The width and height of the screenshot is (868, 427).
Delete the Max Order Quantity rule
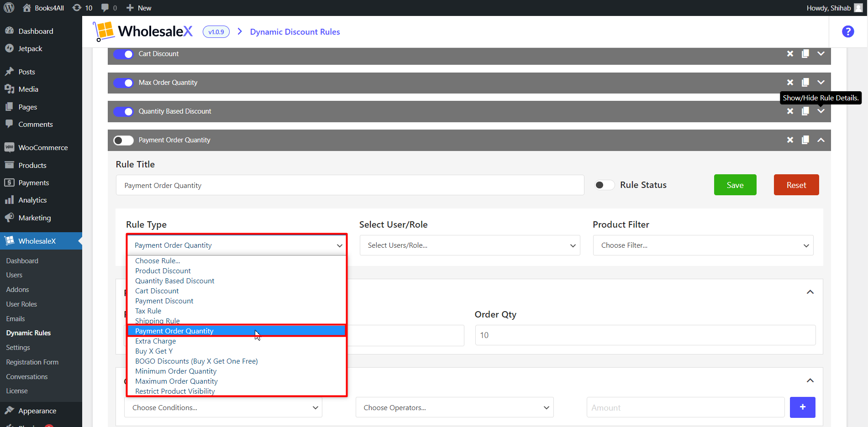(x=790, y=83)
